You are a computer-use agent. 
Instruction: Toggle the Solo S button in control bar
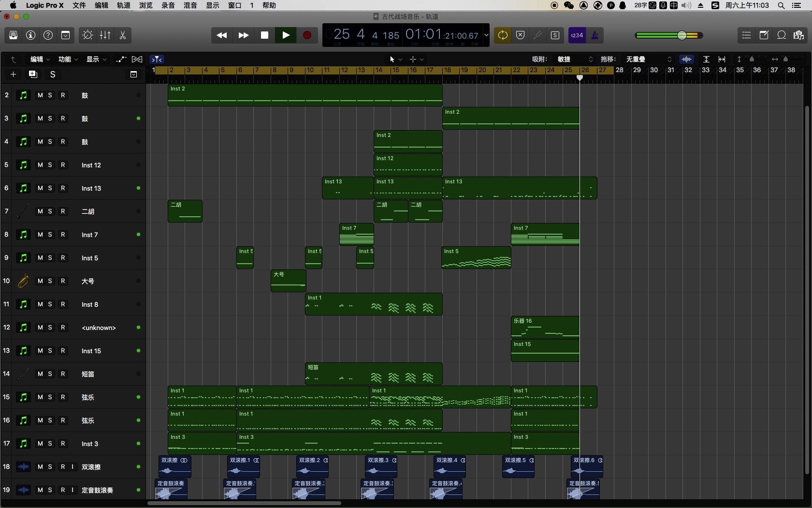click(555, 35)
